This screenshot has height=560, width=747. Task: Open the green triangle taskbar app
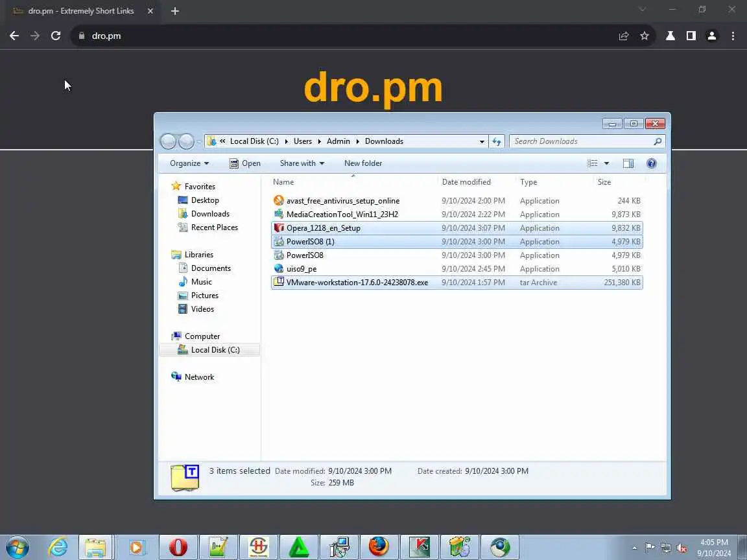tap(299, 547)
